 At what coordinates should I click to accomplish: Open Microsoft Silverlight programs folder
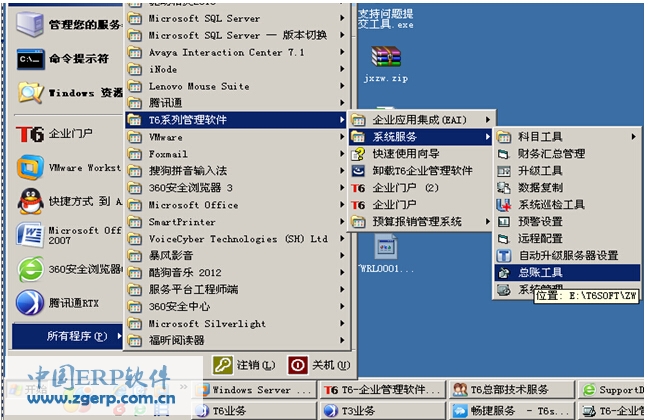(236, 323)
